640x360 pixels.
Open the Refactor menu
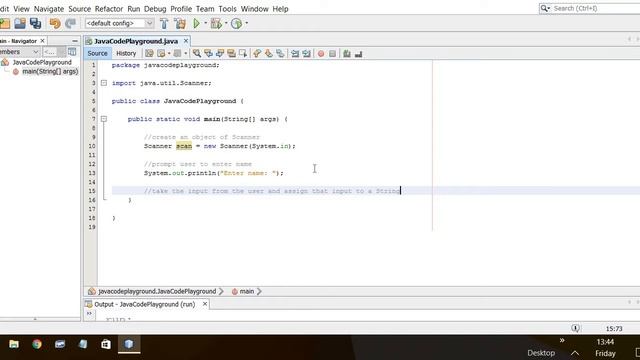tap(109, 9)
